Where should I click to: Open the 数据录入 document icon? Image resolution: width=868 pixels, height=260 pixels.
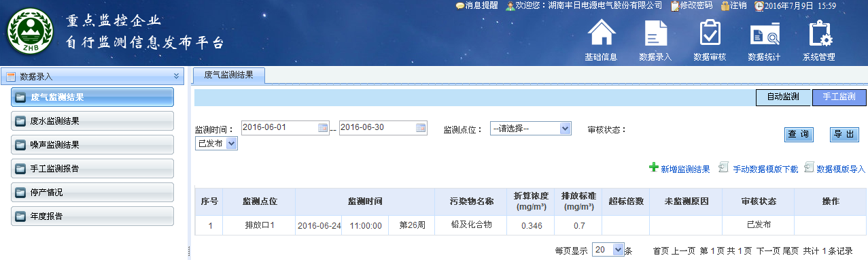coord(655,33)
